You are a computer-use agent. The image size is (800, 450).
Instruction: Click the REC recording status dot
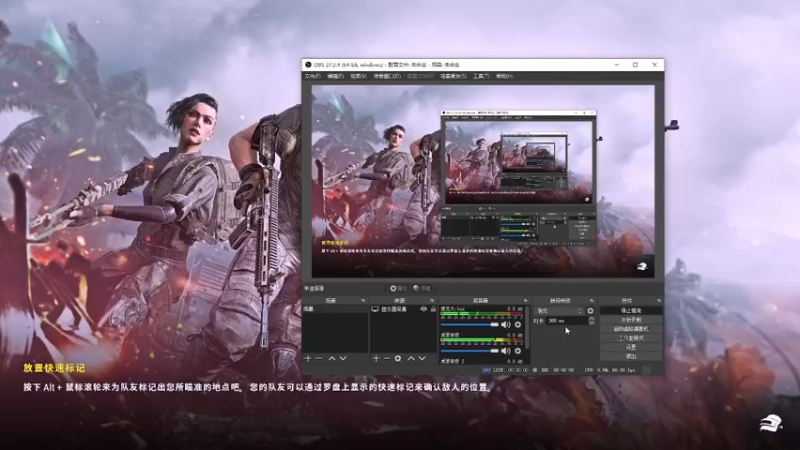pos(535,370)
